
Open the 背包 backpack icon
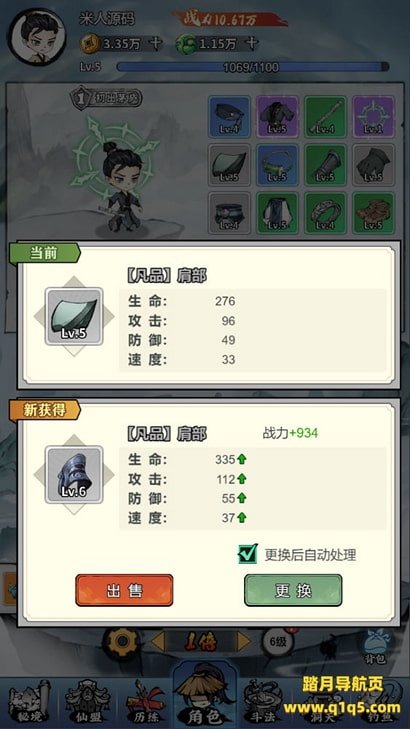pyautogui.click(x=378, y=646)
